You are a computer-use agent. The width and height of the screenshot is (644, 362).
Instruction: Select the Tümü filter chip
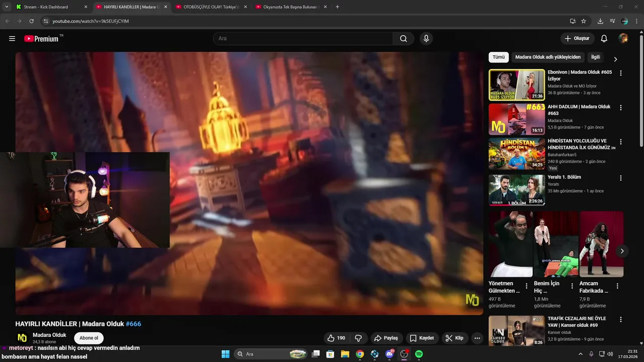(x=499, y=57)
